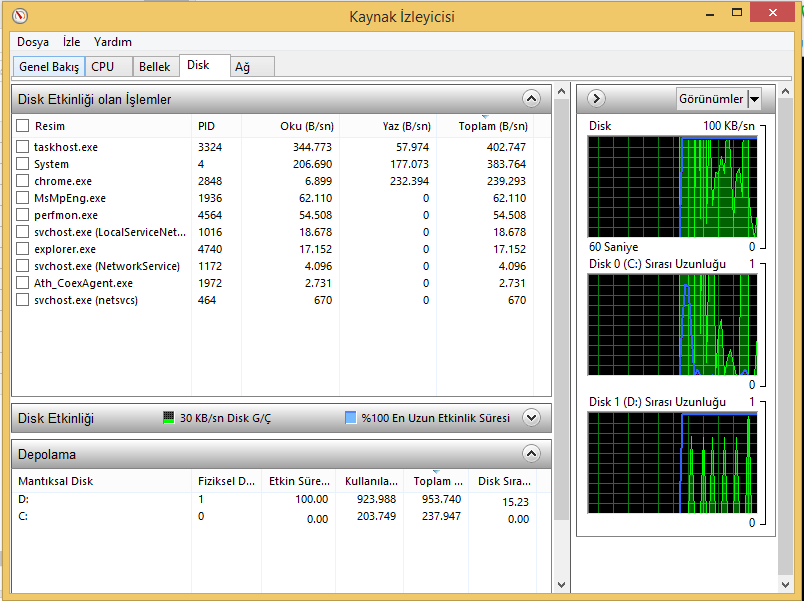Check the System process checkbox
804x601 pixels.
22,164
